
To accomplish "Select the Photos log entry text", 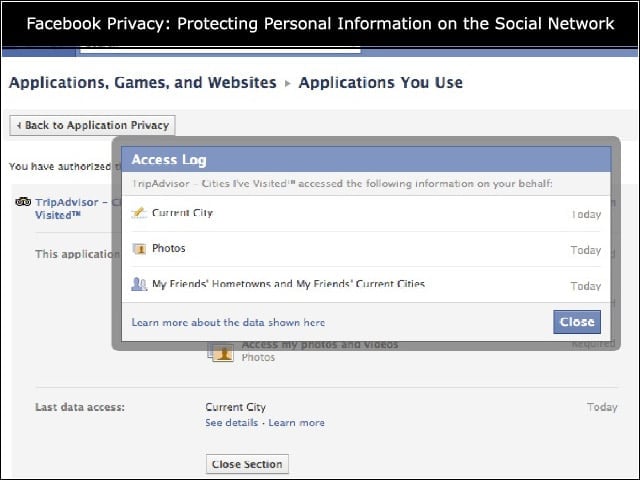I will pyautogui.click(x=169, y=248).
